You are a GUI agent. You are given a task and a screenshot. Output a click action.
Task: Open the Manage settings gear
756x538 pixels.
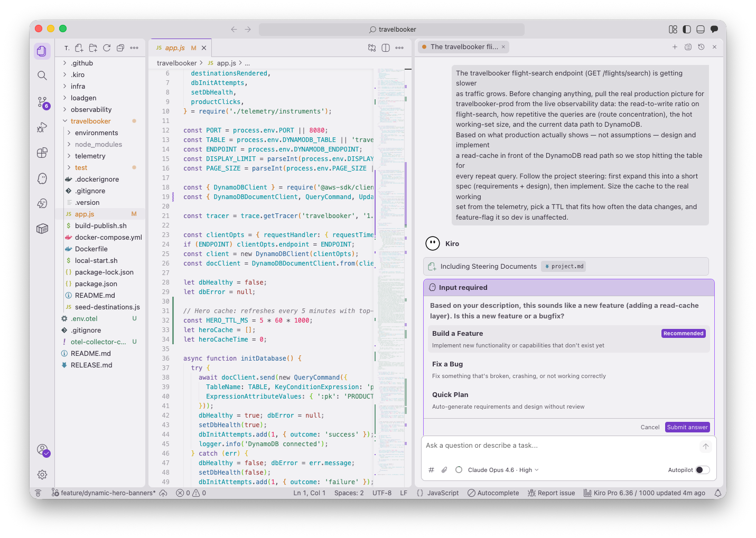[x=42, y=475]
